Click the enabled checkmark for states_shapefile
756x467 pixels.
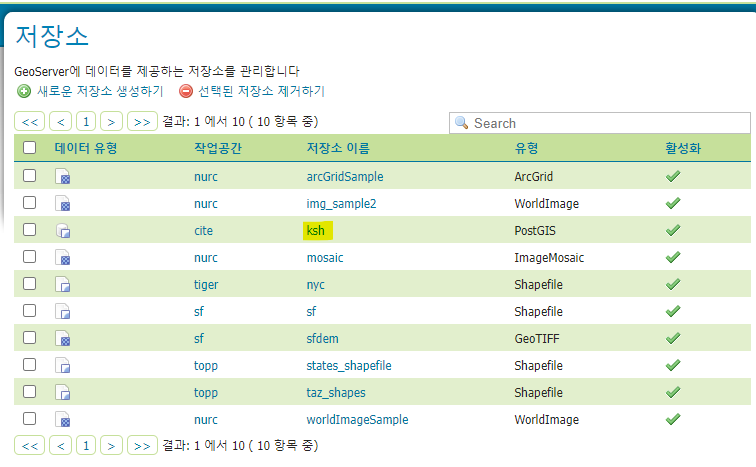coord(673,365)
